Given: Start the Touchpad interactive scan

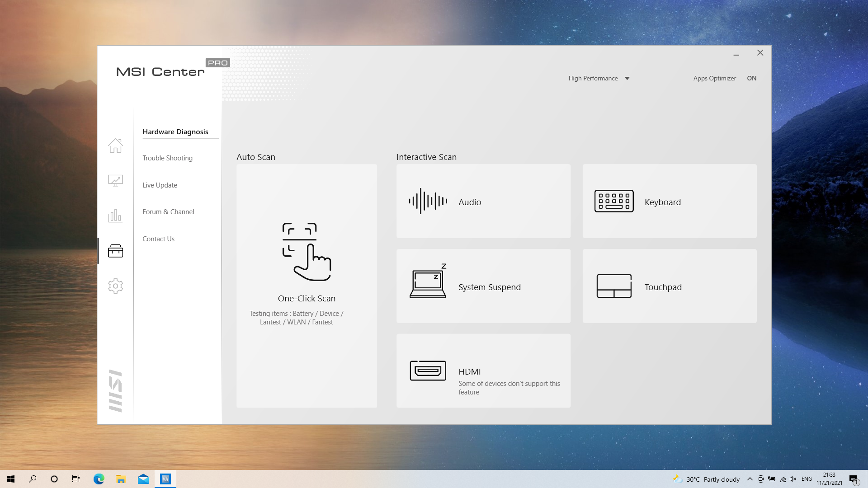Looking at the screenshot, I should point(670,286).
